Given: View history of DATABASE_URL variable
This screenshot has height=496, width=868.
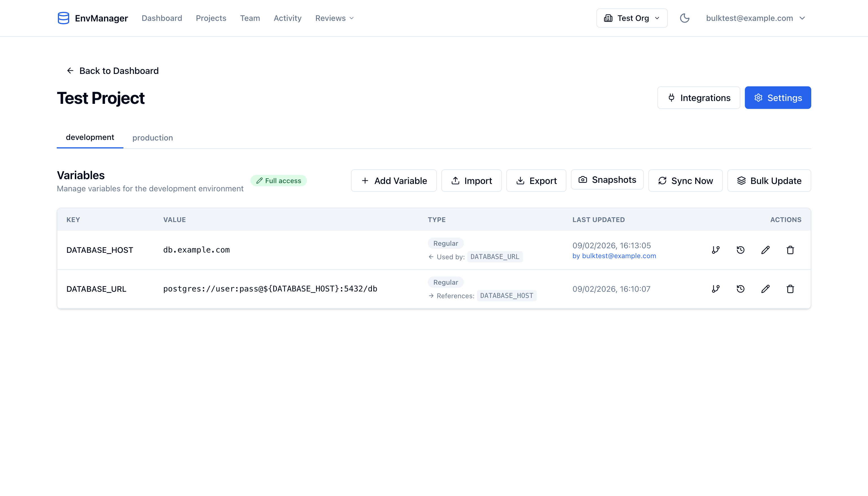Looking at the screenshot, I should [x=740, y=289].
